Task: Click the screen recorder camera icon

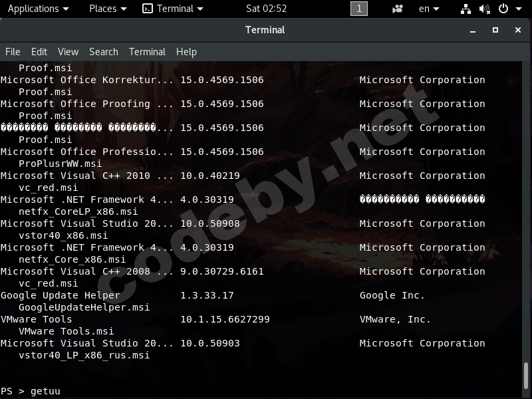Action: coord(397,9)
